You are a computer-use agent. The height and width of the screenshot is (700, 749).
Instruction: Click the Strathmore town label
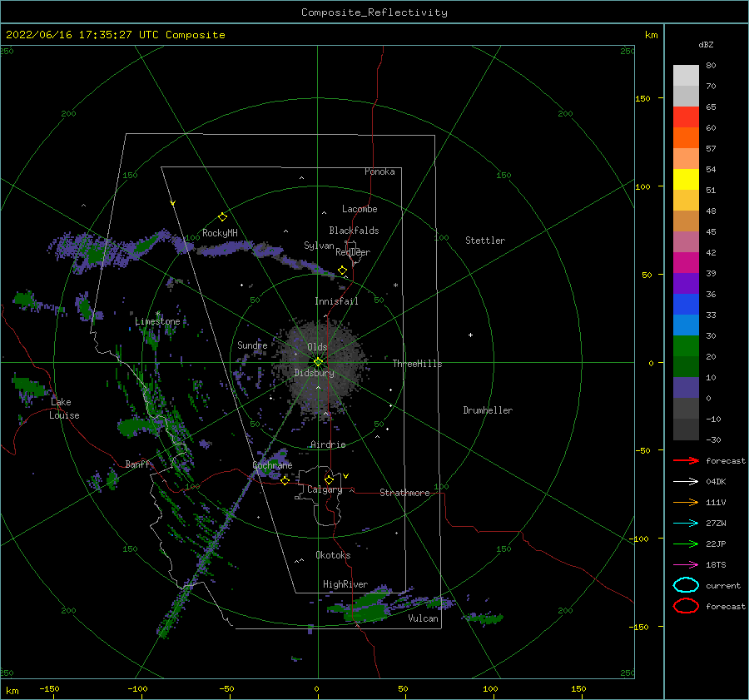click(404, 493)
